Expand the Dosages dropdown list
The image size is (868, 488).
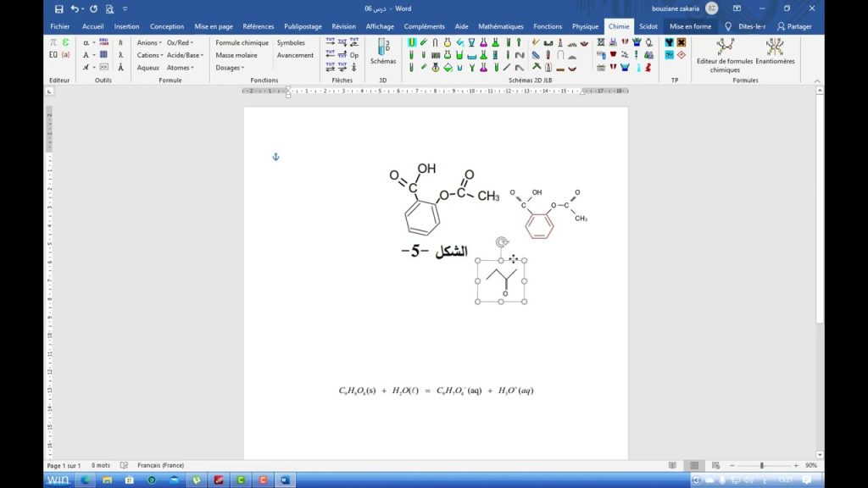229,68
